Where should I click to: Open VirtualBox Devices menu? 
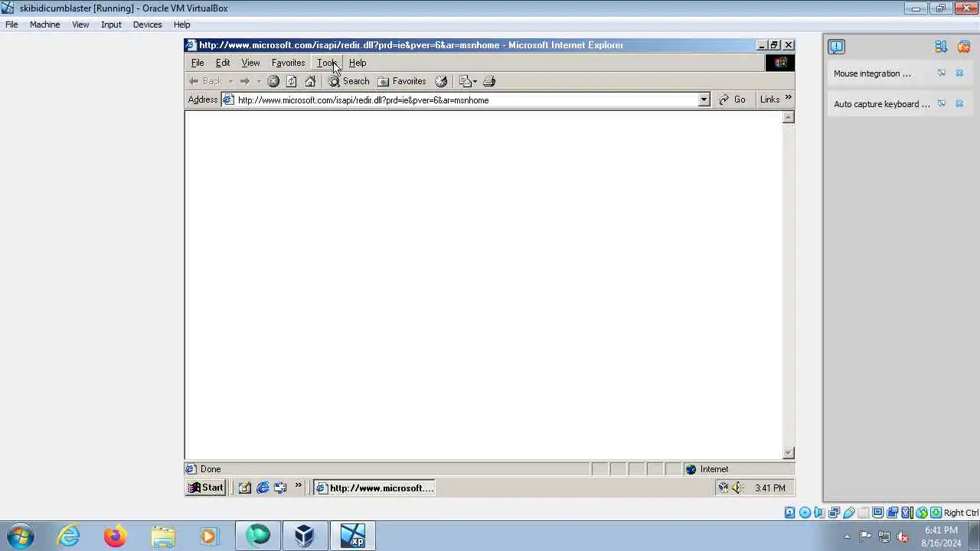147,24
